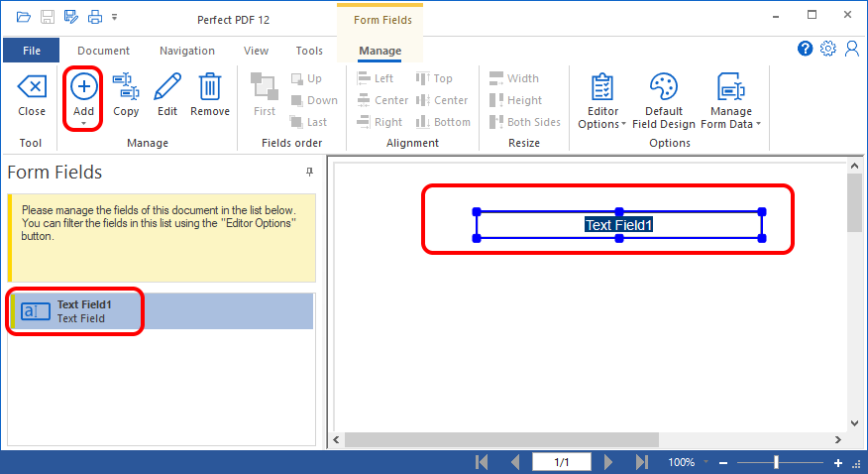The image size is (868, 474).
Task: Switch to the View tab
Action: [256, 51]
